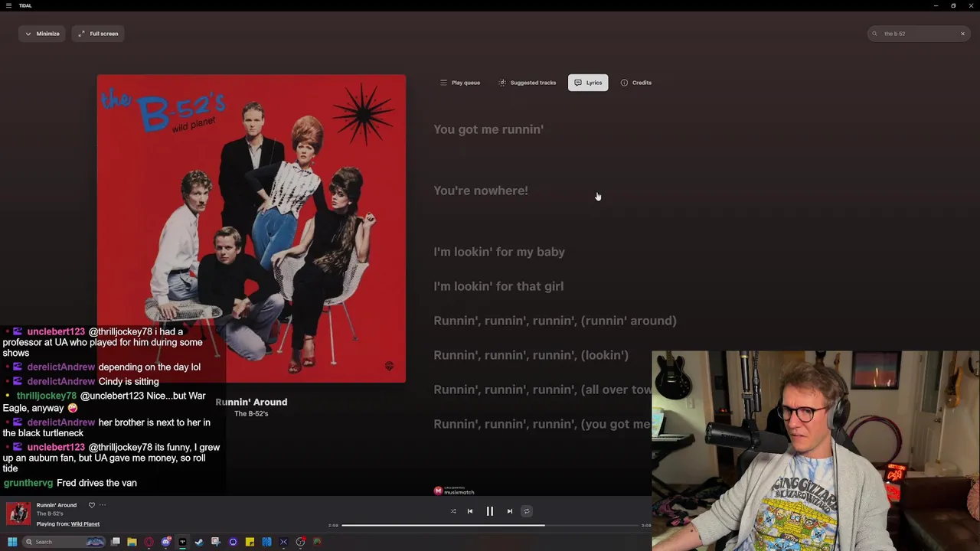The width and height of the screenshot is (980, 551).
Task: Open the Suggested tracks tab
Action: pos(528,83)
